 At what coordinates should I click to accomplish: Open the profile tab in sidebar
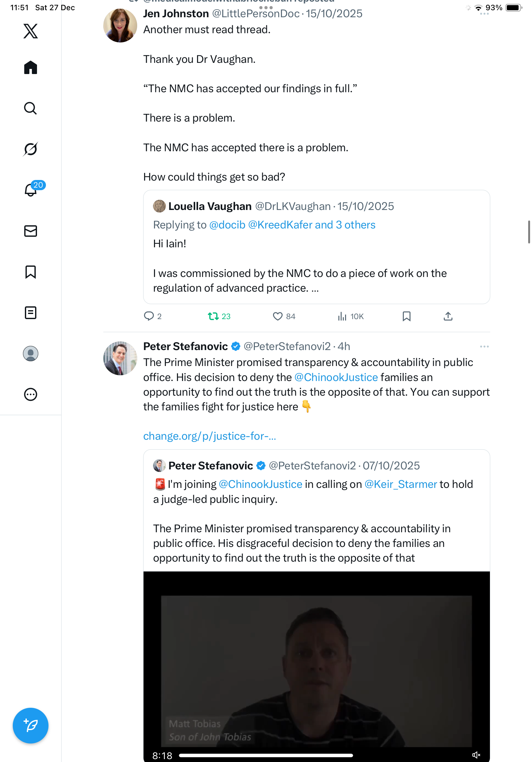pos(31,354)
